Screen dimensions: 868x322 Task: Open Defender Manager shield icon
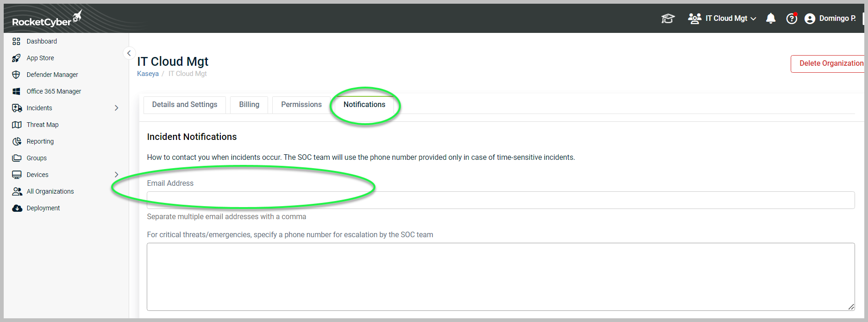[x=17, y=75]
